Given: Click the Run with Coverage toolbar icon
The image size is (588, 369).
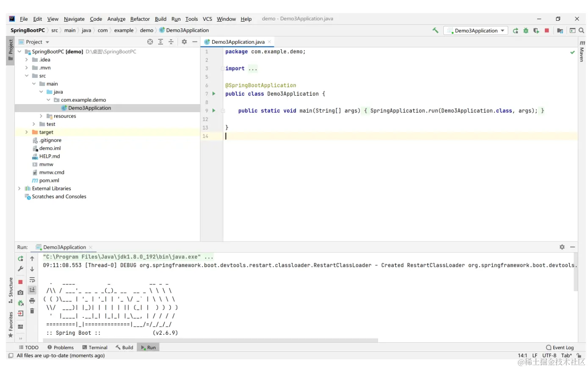Looking at the screenshot, I should coord(536,30).
